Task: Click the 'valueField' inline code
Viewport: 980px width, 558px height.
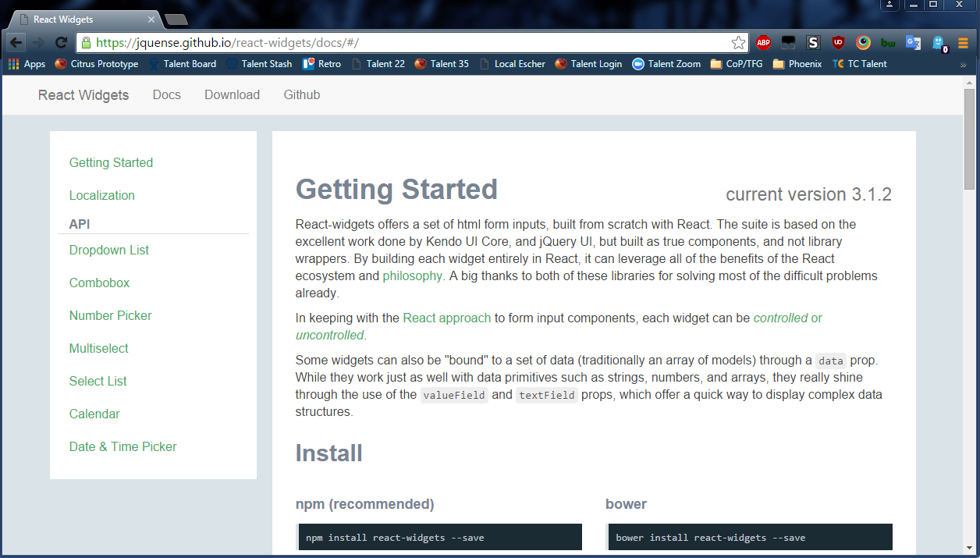Action: [454, 395]
